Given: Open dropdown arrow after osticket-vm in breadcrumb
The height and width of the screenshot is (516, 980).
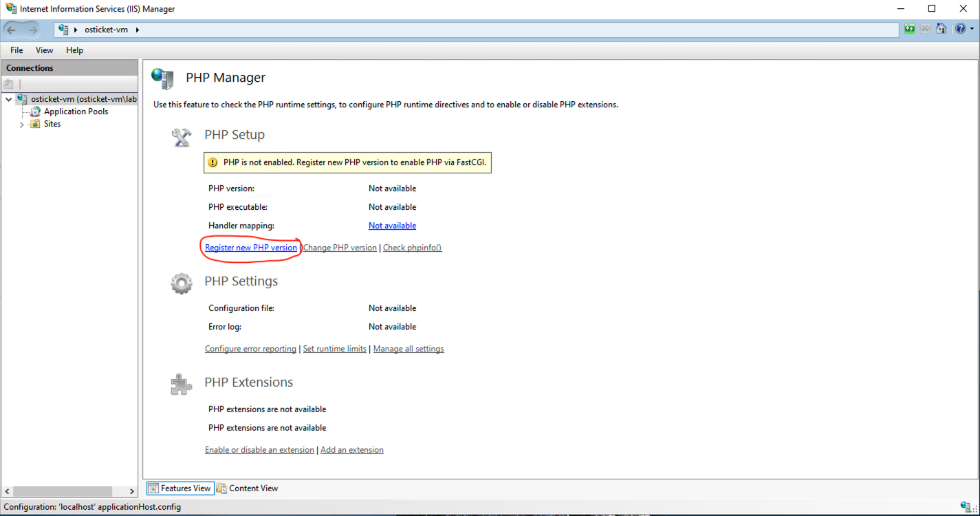Looking at the screenshot, I should [x=137, y=30].
